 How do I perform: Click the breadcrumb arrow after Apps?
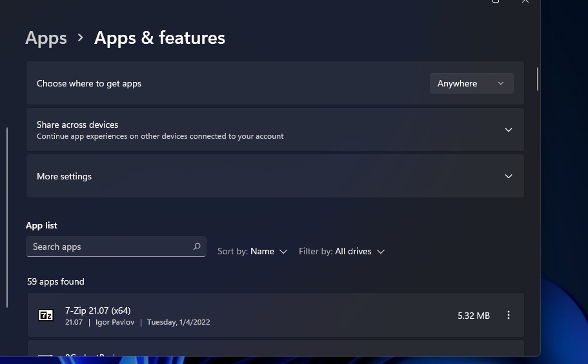pos(81,38)
